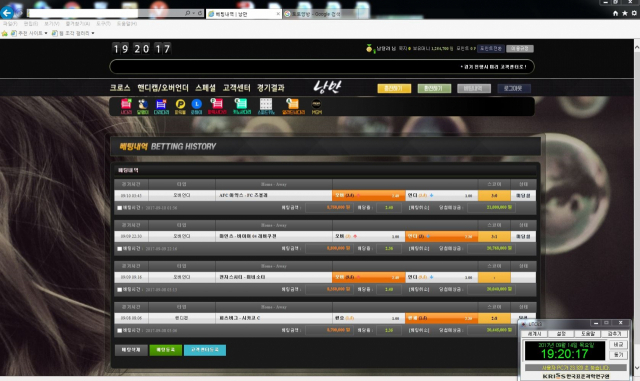The image size is (640, 381).
Task: Open the black MGM game icon
Action: [x=316, y=106]
